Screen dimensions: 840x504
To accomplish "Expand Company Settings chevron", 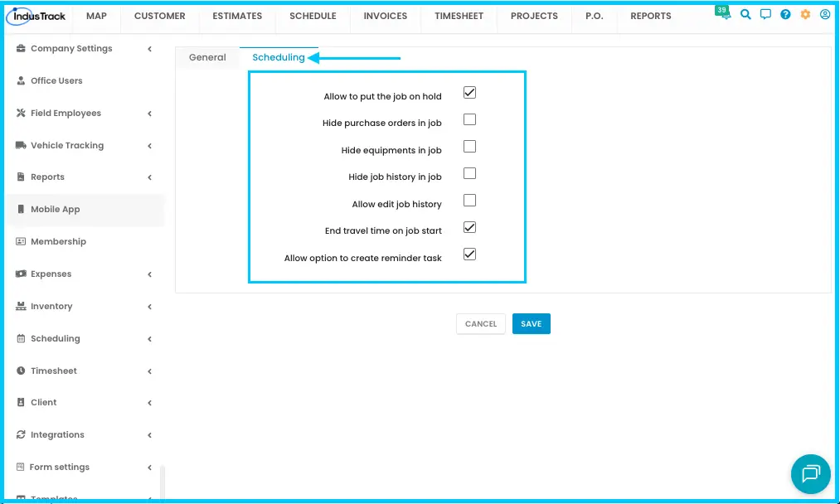I will click(150, 49).
